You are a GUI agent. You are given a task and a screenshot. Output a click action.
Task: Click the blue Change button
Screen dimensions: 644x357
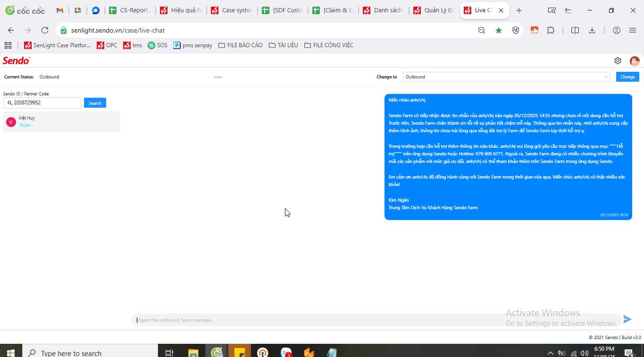[627, 76]
